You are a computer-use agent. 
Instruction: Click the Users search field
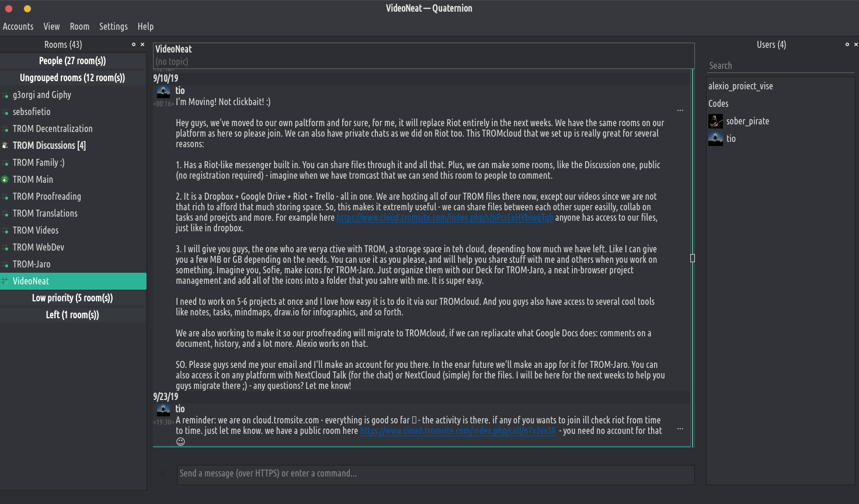(x=780, y=65)
